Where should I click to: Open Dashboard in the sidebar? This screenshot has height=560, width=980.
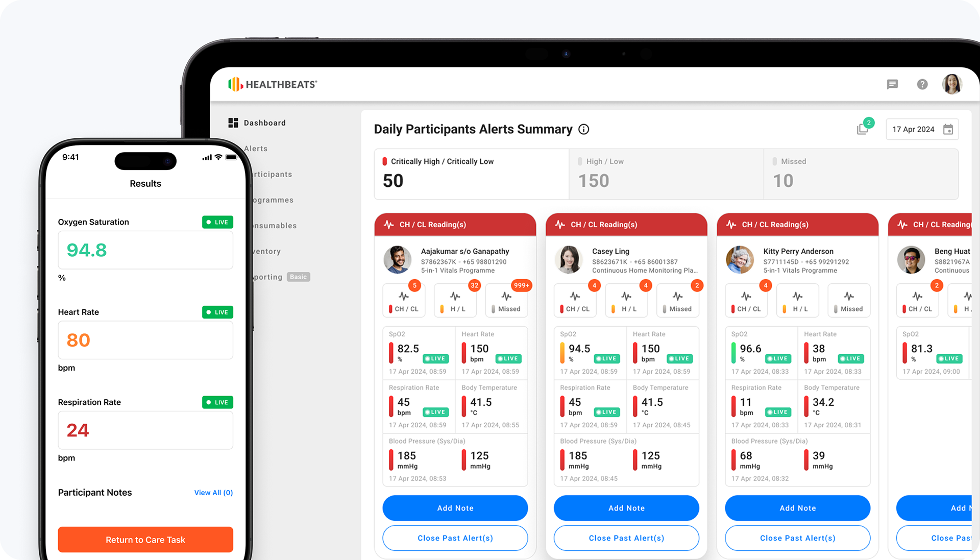[x=264, y=123]
